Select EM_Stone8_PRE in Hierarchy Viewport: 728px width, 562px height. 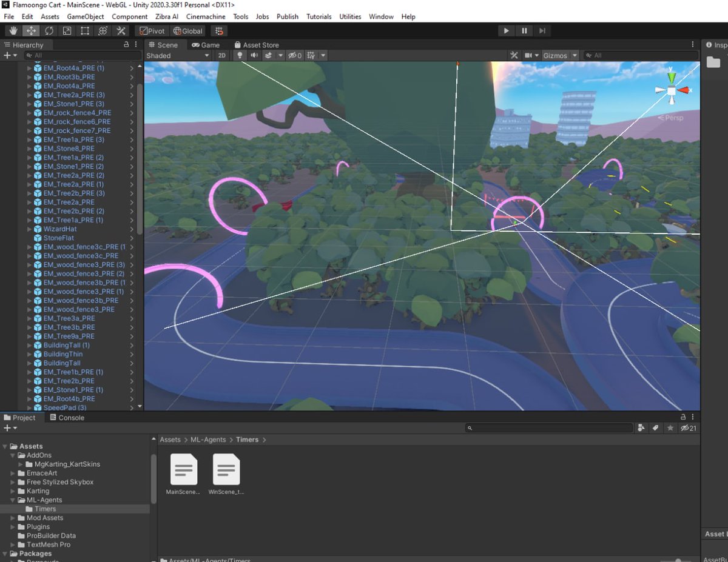click(x=70, y=149)
